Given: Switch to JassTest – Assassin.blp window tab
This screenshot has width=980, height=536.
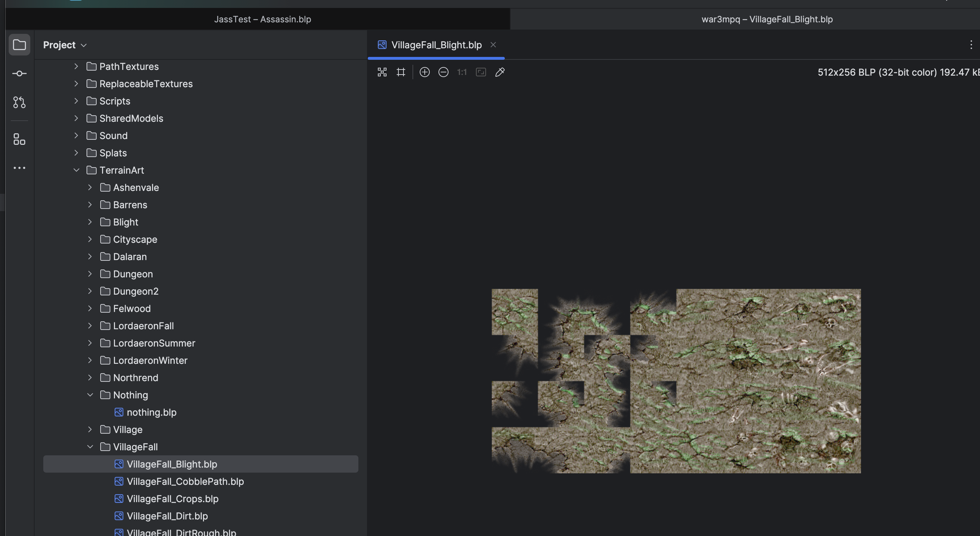Looking at the screenshot, I should point(262,19).
